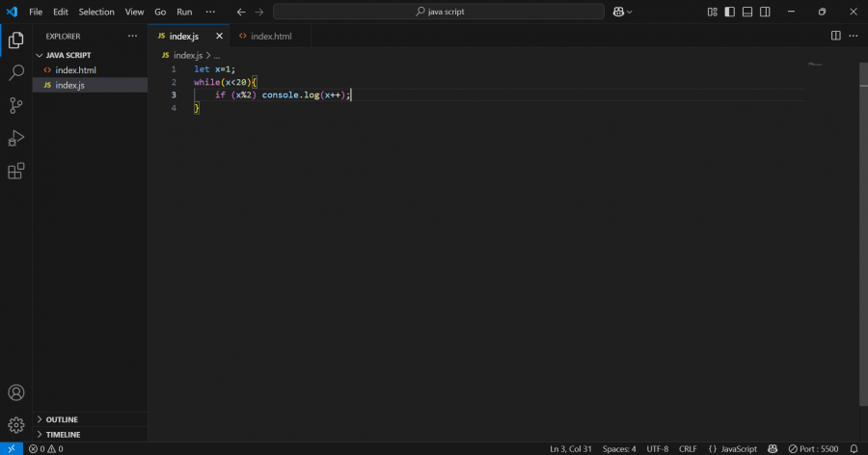Image resolution: width=868 pixels, height=455 pixels.
Task: Toggle the primary side bar visibility
Action: tap(730, 12)
